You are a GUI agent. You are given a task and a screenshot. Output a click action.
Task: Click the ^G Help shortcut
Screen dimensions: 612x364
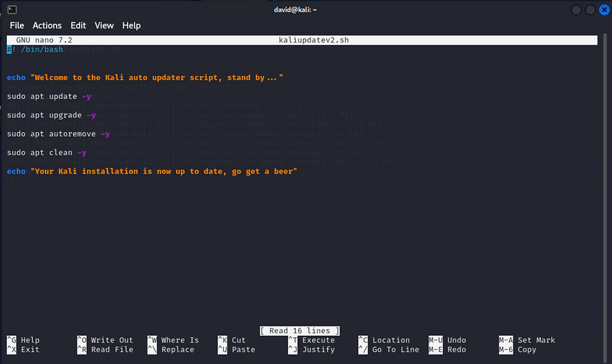23,340
